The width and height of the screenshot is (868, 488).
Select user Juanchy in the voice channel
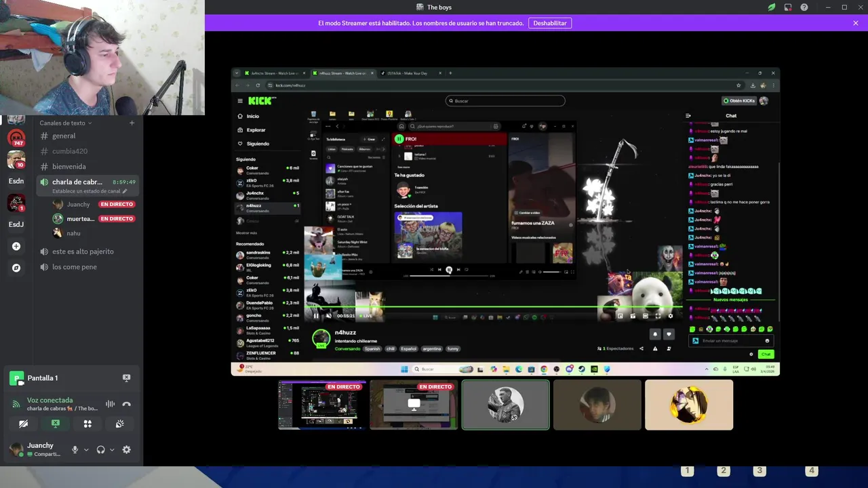tap(95, 204)
